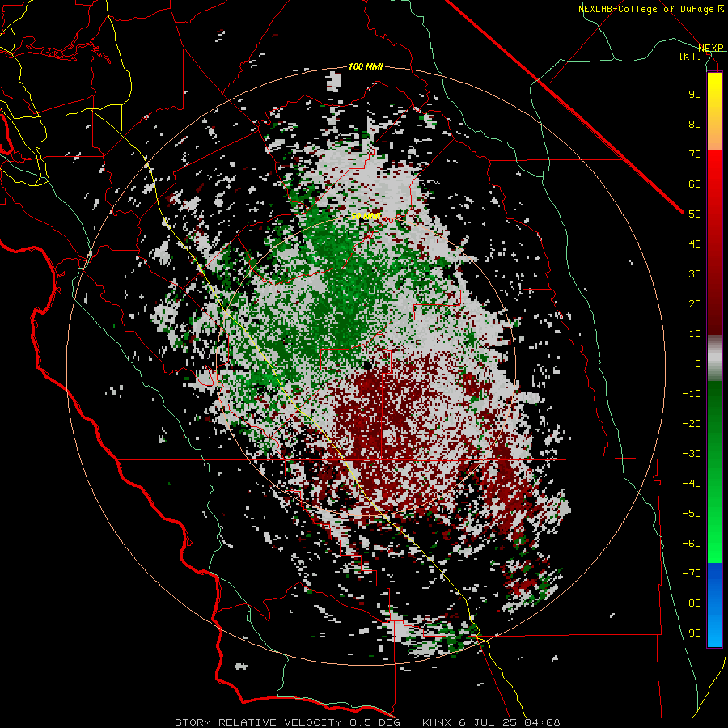This screenshot has height=728, width=728.
Task: Click the NEXLAB-College of DuPage credit text
Action: 650,9
